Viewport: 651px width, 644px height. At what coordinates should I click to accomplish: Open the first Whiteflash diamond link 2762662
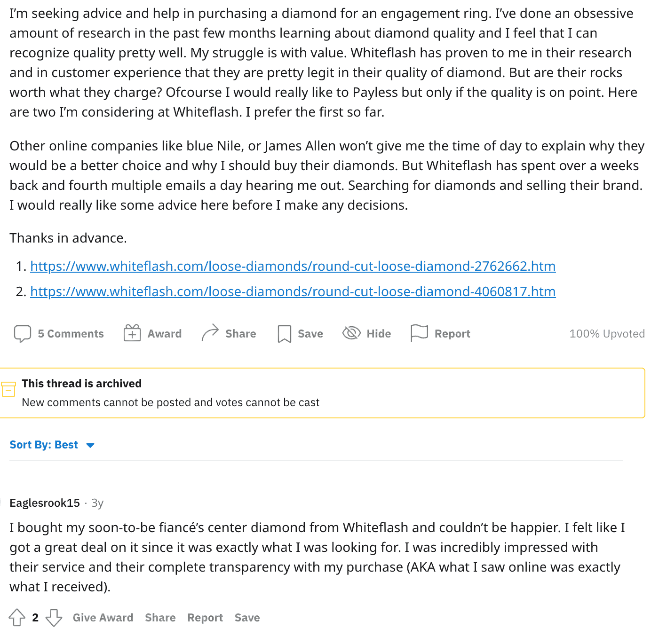tap(293, 266)
